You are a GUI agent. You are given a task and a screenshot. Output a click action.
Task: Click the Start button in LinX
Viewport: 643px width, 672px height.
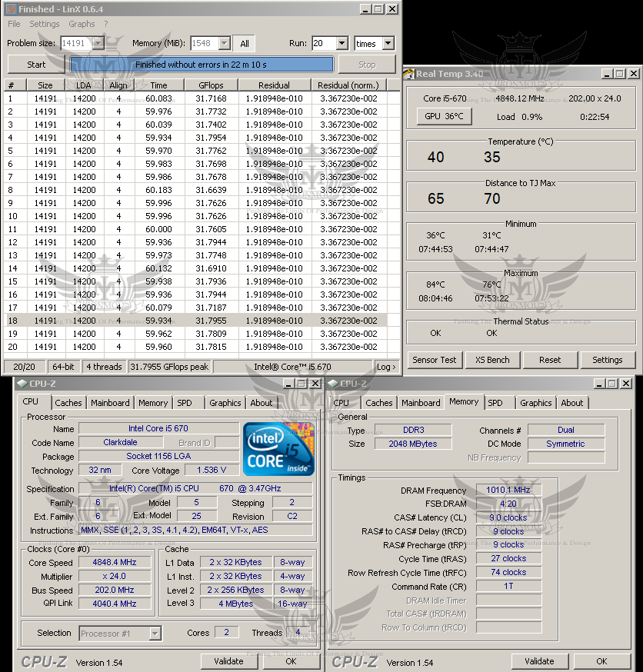click(x=36, y=65)
